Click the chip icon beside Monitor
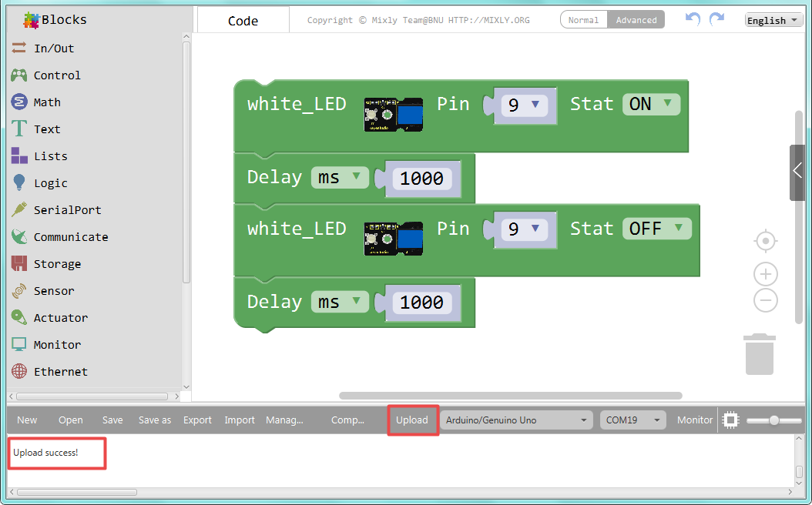The image size is (812, 505). point(730,420)
